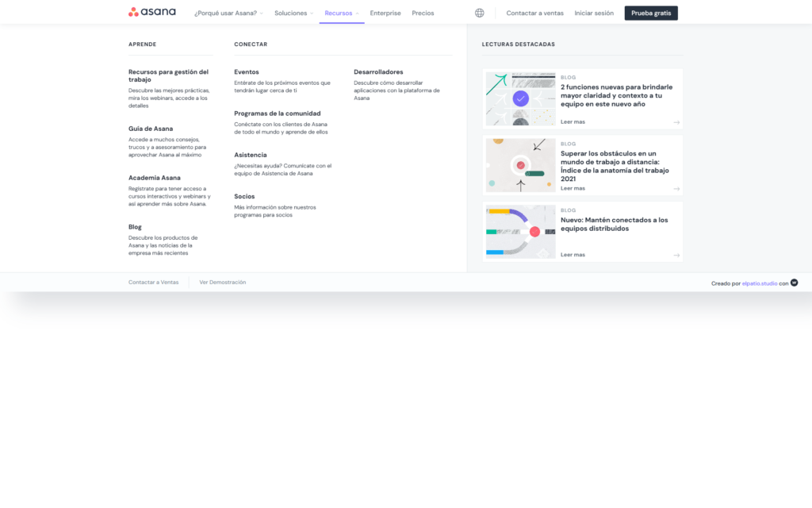
Task: Click 'Leer mas' under 'Superar los obstáculos'
Action: tap(573, 188)
